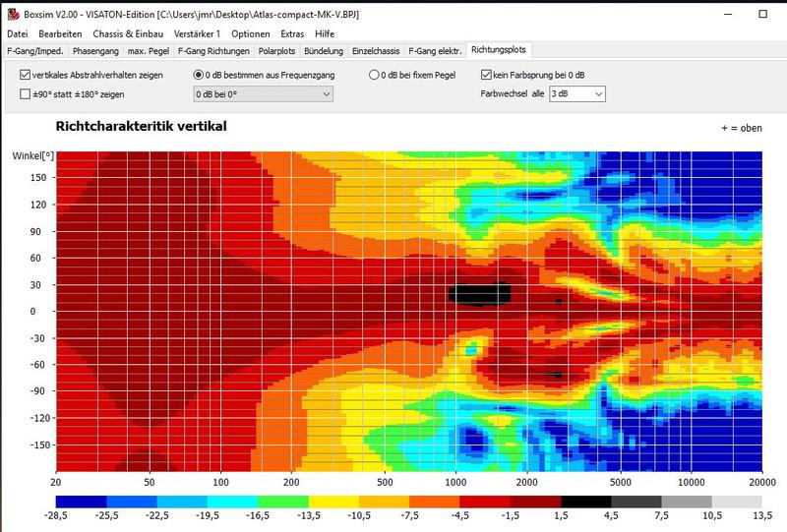Open the Extras menu
The height and width of the screenshot is (532, 787).
pyautogui.click(x=292, y=33)
